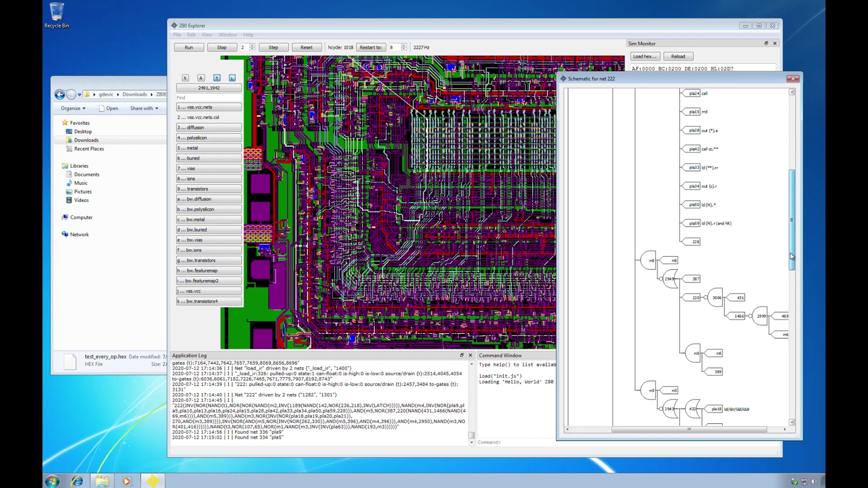Open the Recycle Bin desktop icon
Image resolution: width=868 pixels, height=488 pixels.
(57, 15)
